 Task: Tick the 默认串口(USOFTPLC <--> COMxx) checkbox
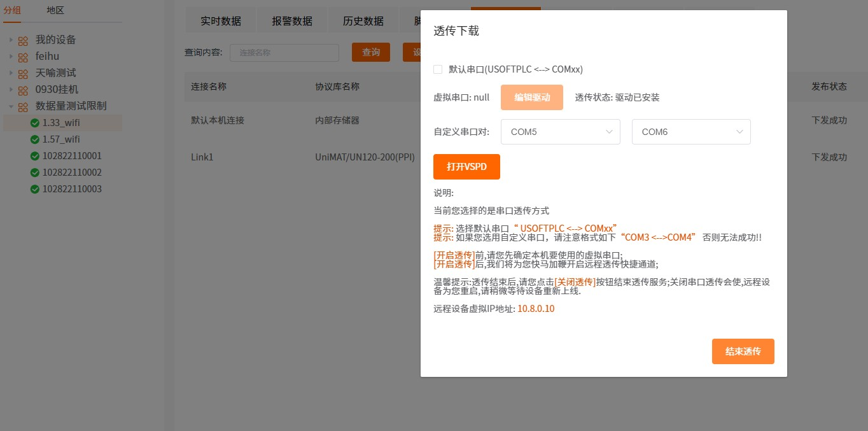click(x=438, y=69)
